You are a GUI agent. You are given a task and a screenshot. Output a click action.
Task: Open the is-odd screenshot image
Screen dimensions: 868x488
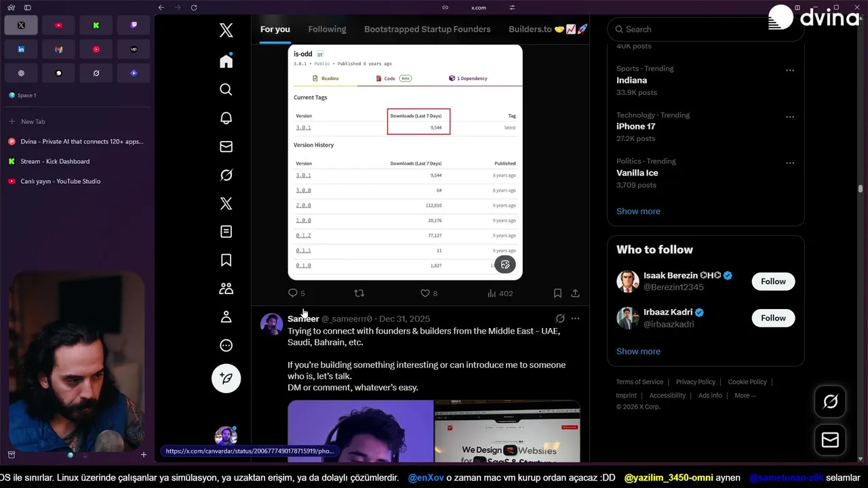point(405,162)
